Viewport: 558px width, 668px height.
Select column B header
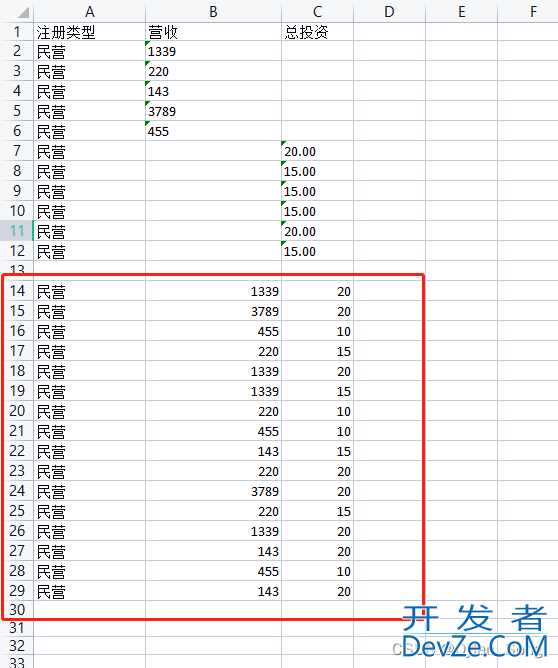click(x=213, y=12)
